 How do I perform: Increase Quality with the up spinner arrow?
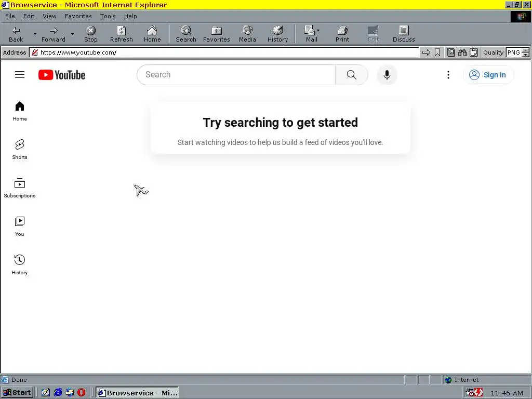(525, 50)
